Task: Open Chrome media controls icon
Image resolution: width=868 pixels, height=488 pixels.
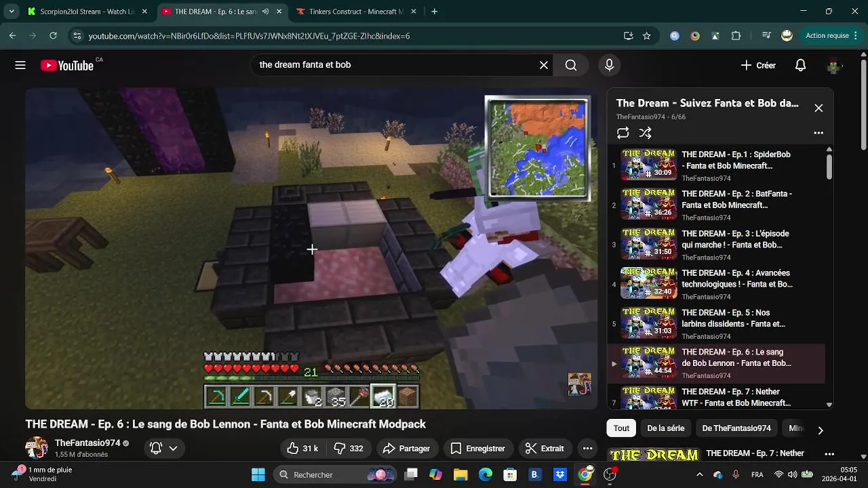Action: (766, 36)
